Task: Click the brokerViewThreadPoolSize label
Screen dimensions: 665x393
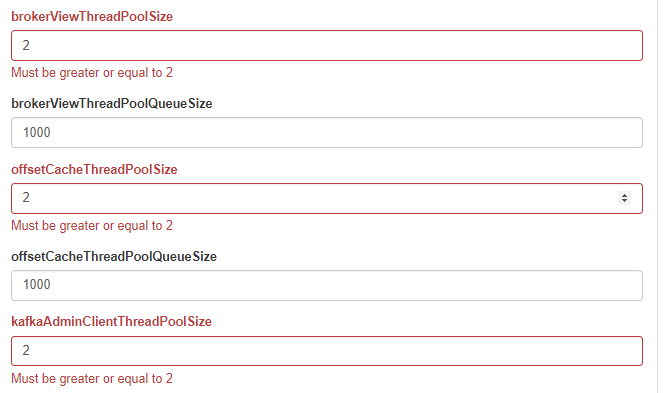Action: pos(92,17)
